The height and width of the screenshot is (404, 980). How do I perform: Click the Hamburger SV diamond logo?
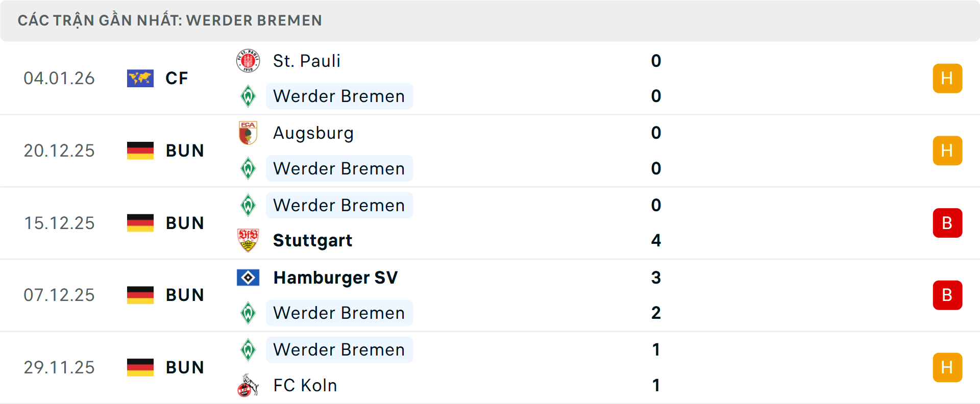(x=249, y=277)
